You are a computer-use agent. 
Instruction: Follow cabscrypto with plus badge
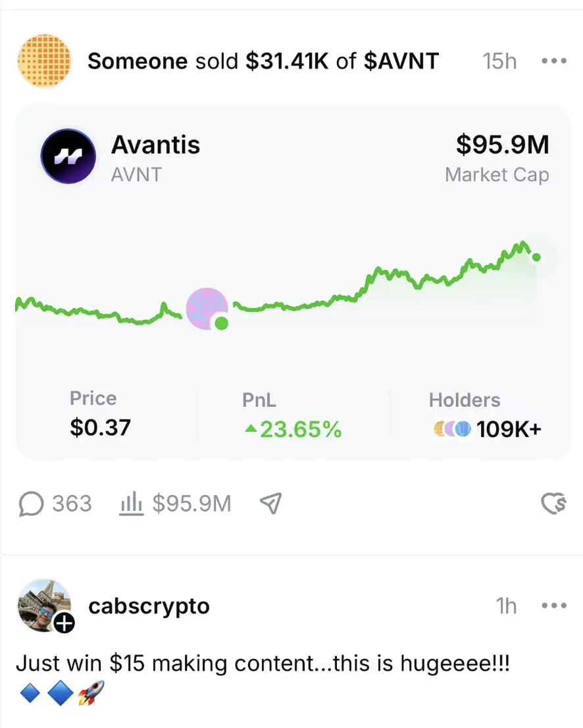pos(64,623)
